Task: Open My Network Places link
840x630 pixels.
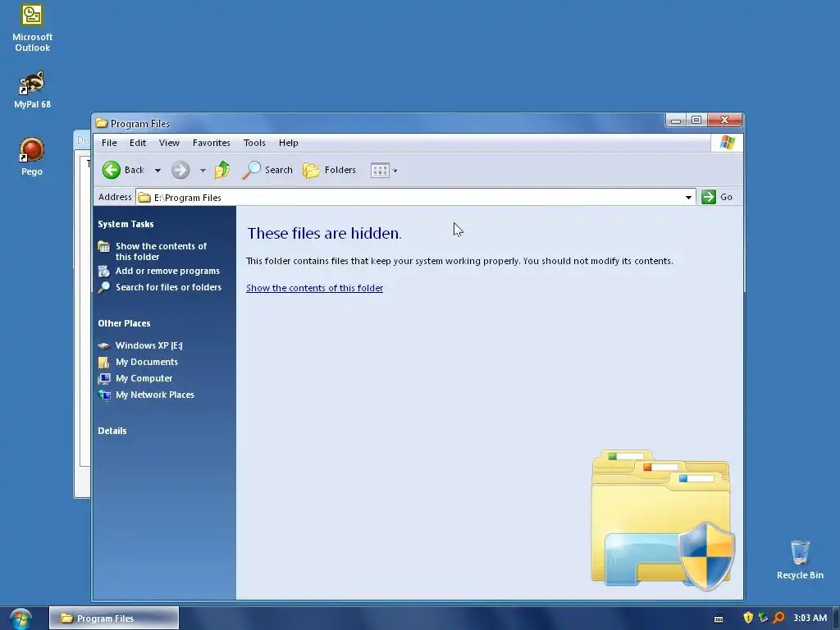Action: click(146, 395)
